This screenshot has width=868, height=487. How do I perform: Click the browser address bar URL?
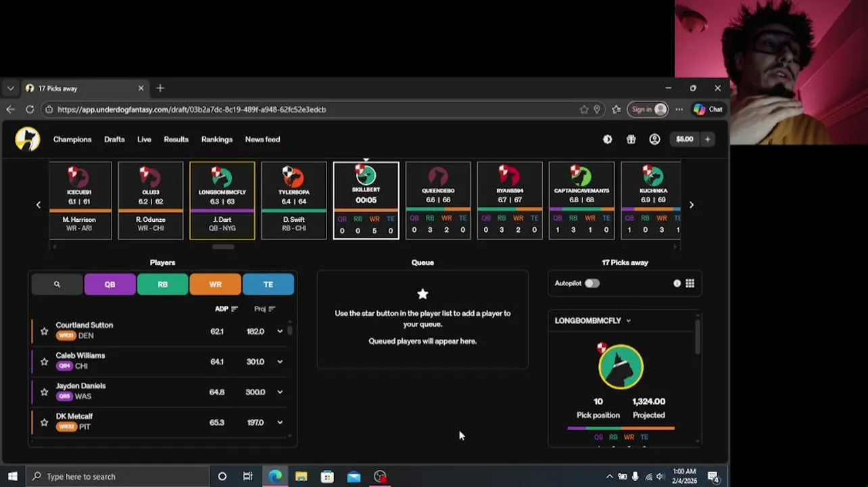(x=191, y=109)
